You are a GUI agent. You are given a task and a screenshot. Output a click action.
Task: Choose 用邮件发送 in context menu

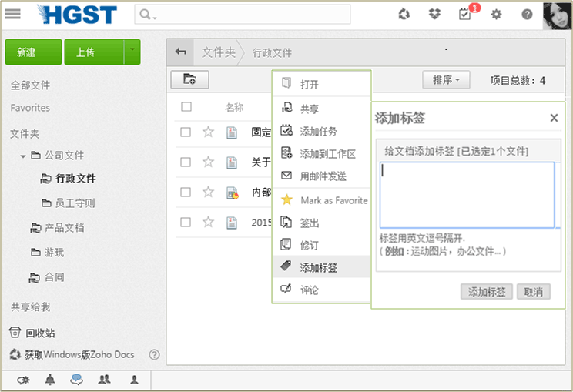pos(322,176)
